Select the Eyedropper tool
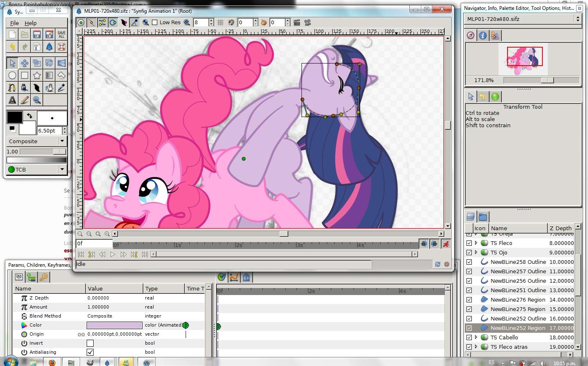The width and height of the screenshot is (588, 366). coord(62,88)
